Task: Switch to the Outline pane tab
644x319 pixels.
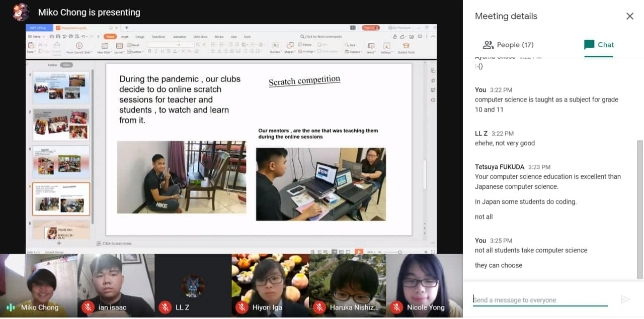Action: [x=52, y=65]
